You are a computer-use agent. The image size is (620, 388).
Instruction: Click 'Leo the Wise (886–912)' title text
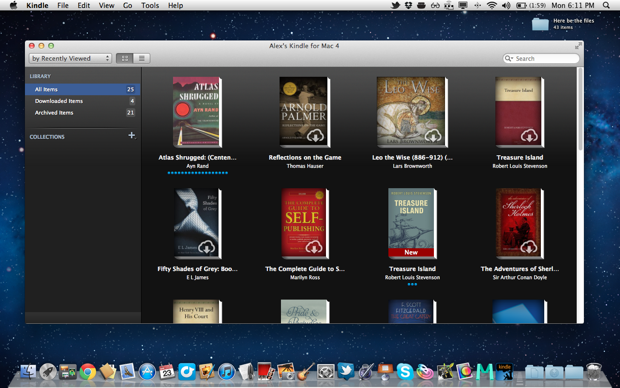412,157
